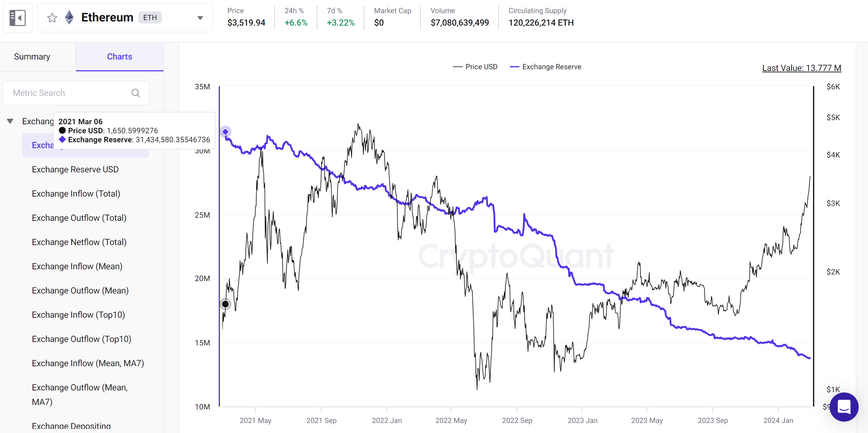This screenshot has height=433, width=868.
Task: Switch to the Summary tab
Action: click(32, 57)
